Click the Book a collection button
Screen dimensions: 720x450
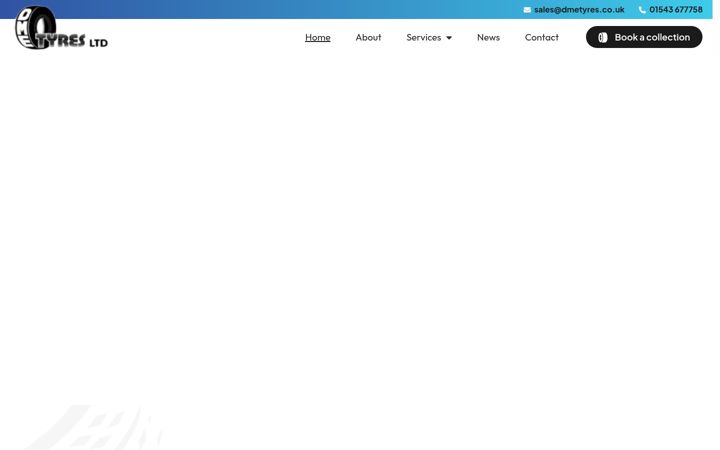[644, 37]
